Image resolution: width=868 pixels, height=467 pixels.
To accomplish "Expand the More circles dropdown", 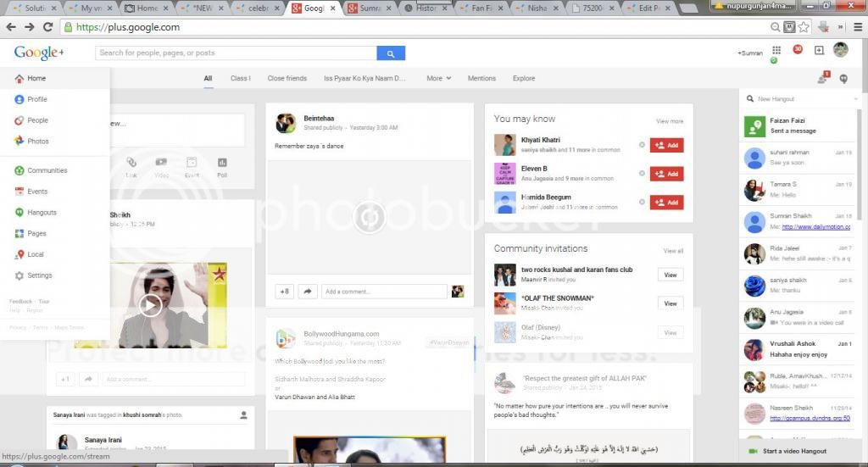I will point(438,79).
